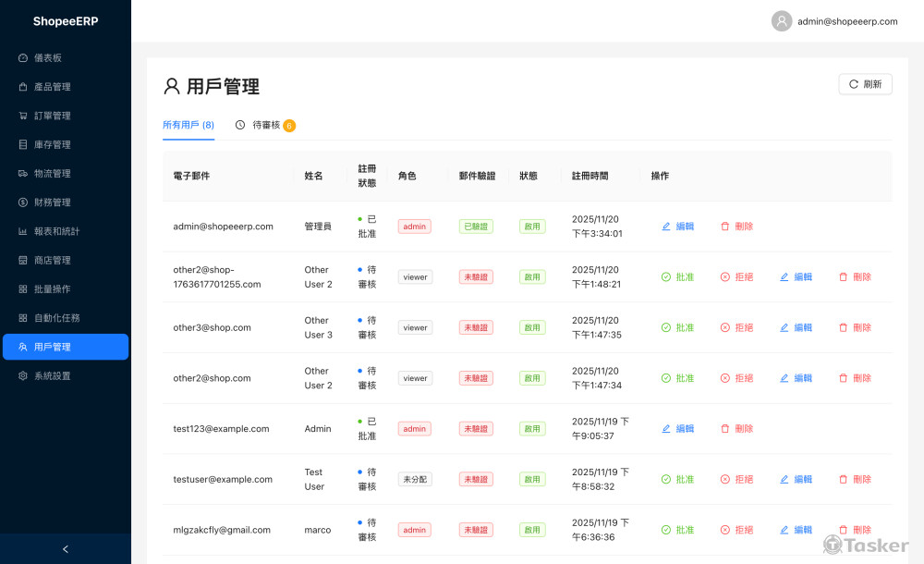Click the 刷新 refresh button
924x564 pixels.
coord(865,84)
